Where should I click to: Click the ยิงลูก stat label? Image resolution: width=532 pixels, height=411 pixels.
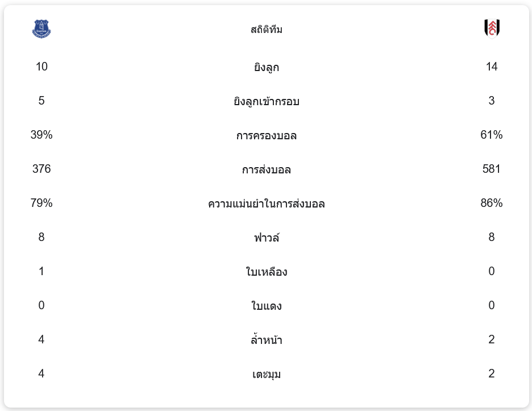pyautogui.click(x=266, y=68)
